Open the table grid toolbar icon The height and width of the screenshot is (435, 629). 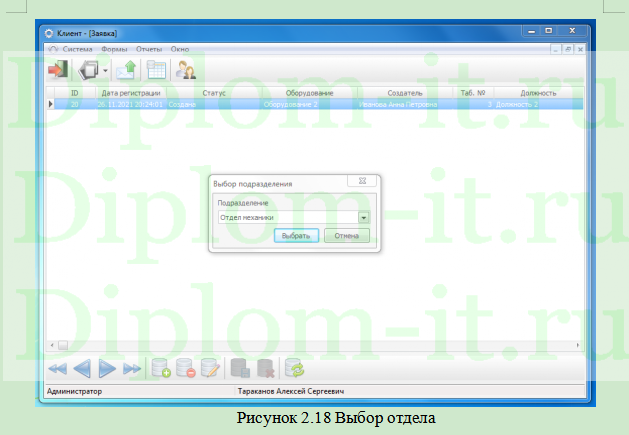click(156, 70)
